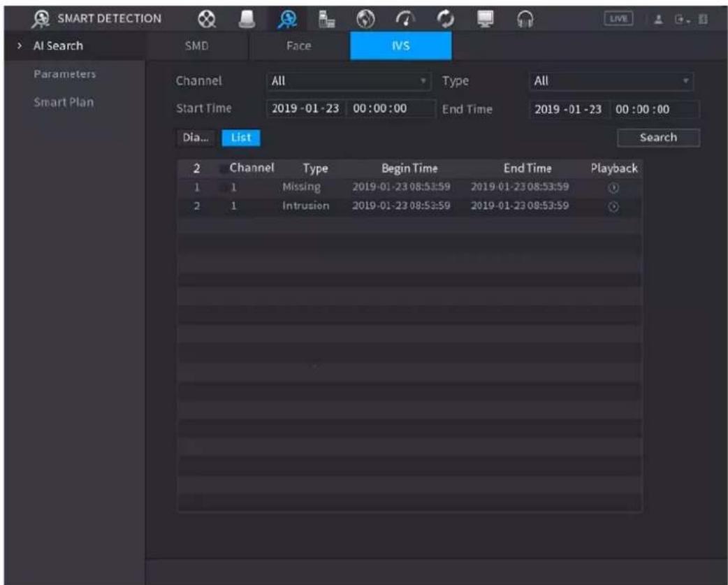Switch to LIVE view
This screenshot has height=585, width=728.
point(618,19)
